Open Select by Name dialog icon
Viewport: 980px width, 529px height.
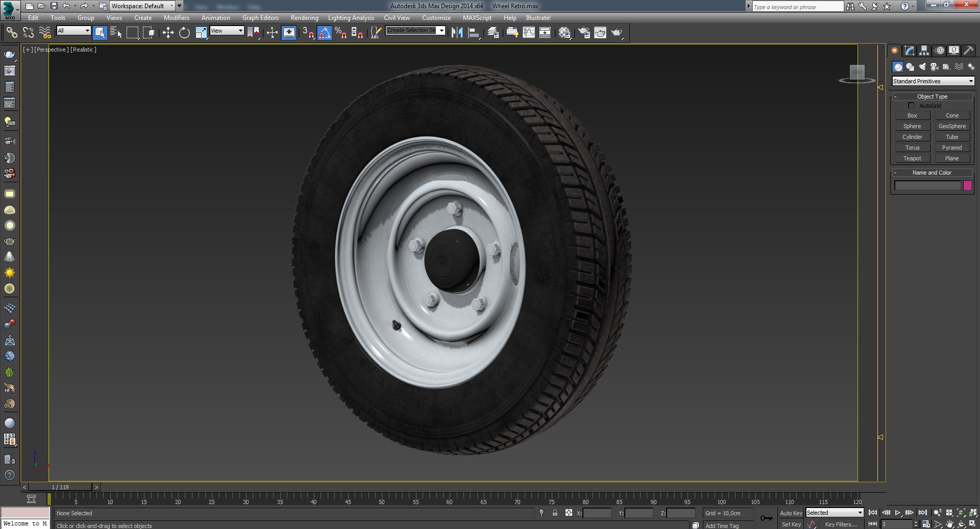tap(116, 33)
